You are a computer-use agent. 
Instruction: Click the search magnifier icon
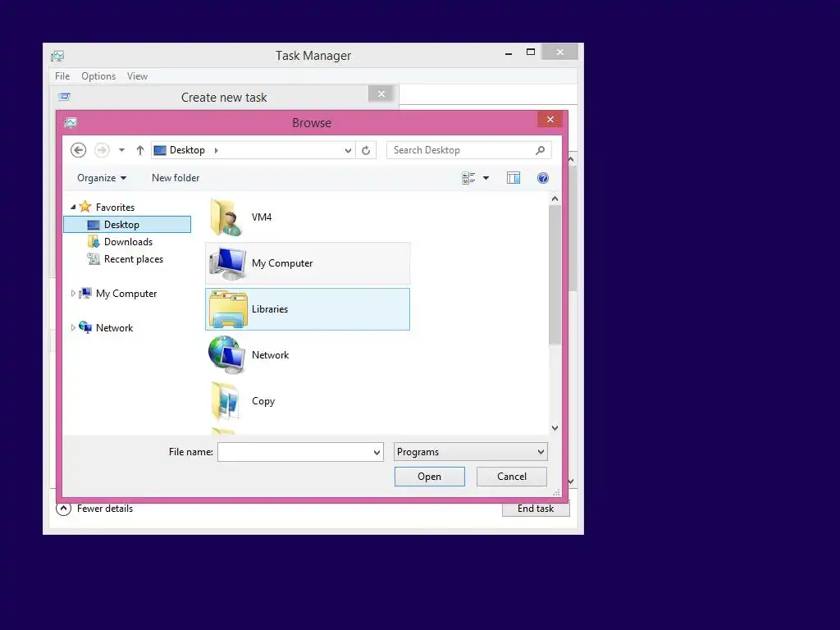pos(540,151)
